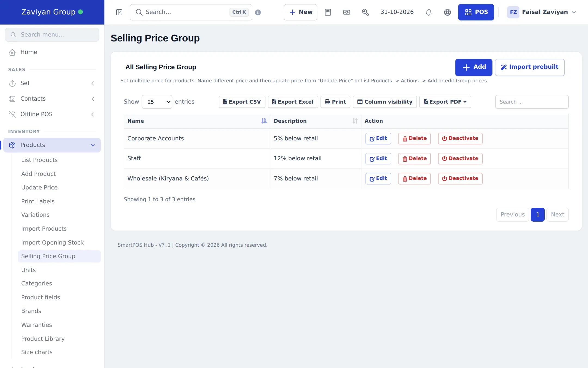
Task: Add a new selling price group
Action: tap(474, 67)
